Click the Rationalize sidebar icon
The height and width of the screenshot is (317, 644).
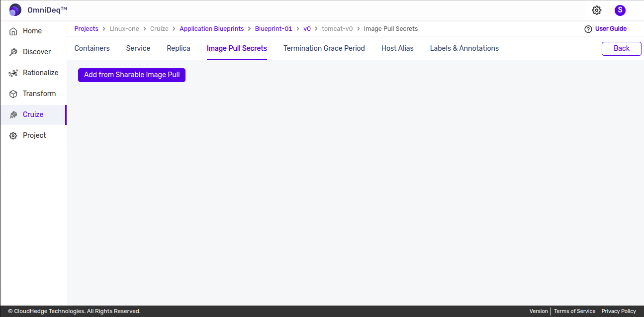click(x=13, y=73)
